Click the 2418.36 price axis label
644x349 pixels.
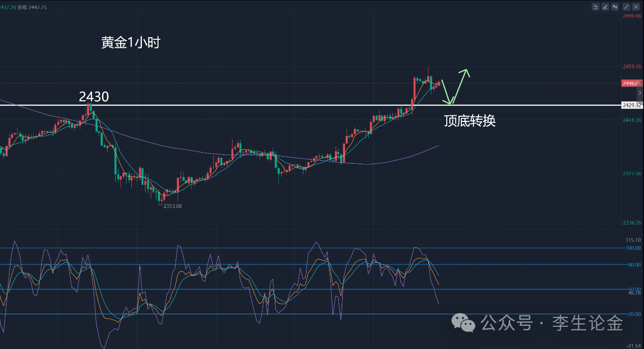click(x=631, y=120)
